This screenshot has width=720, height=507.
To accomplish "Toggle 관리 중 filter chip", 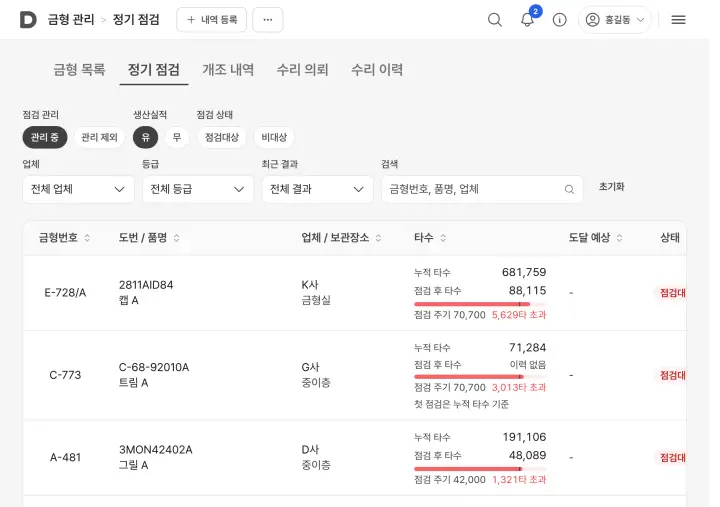I will click(x=45, y=137).
